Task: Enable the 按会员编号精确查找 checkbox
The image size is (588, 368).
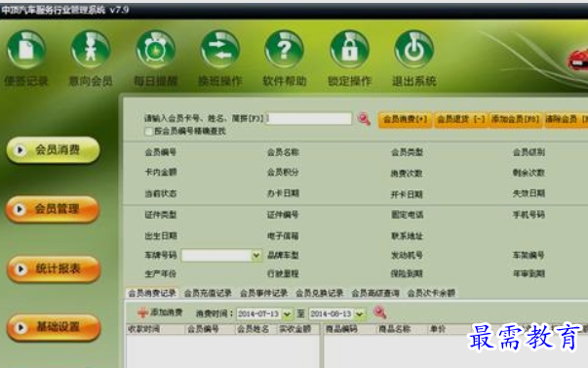Action: (x=148, y=131)
